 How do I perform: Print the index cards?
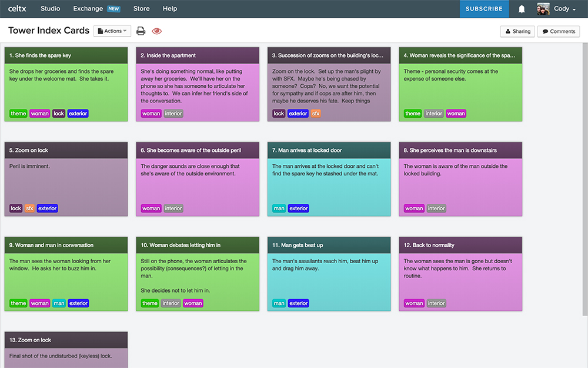[141, 31]
